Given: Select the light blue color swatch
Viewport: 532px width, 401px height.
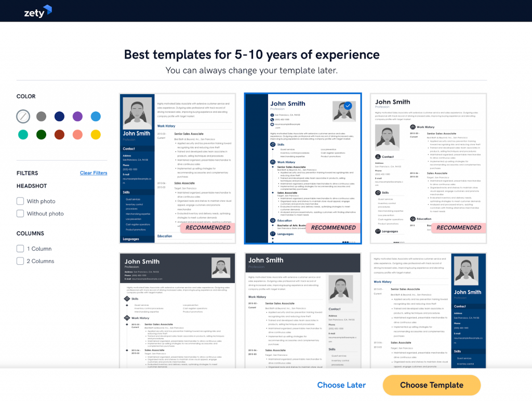Looking at the screenshot, I should pos(96,117).
